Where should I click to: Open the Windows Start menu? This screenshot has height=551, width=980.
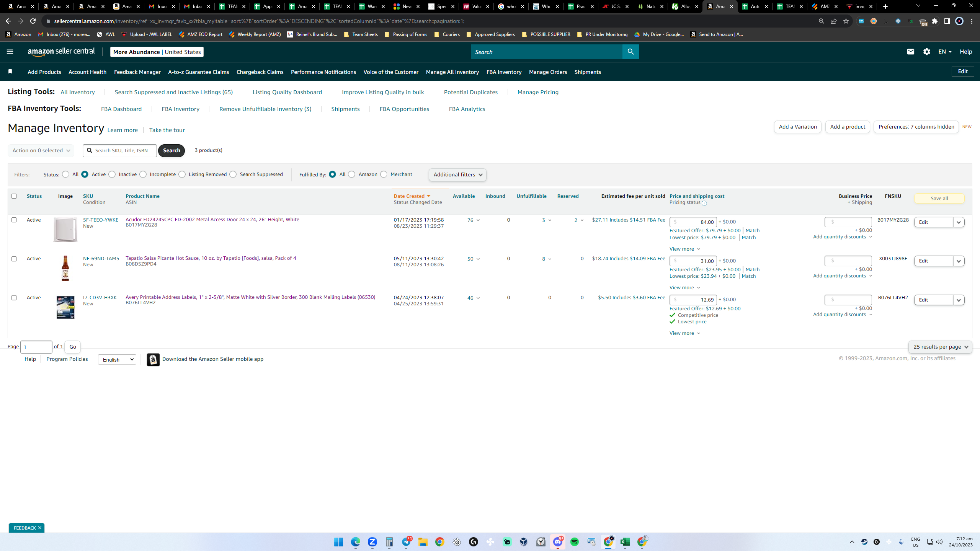pyautogui.click(x=338, y=542)
